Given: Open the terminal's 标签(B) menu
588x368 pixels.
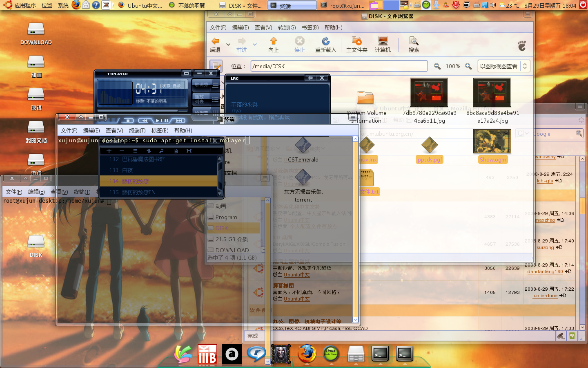Looking at the screenshot, I should coord(160,130).
